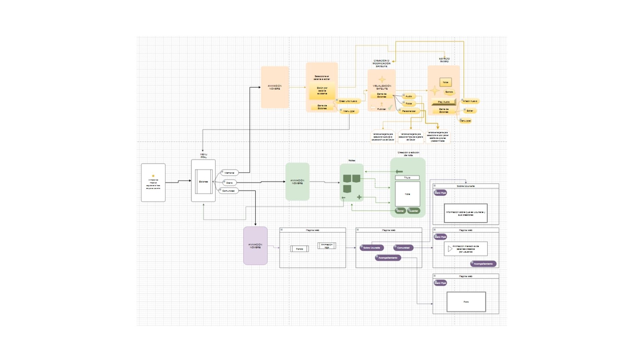The height and width of the screenshot is (362, 644).
Task: Click the star icon above Visualización Satélite
Action: pos(382,80)
